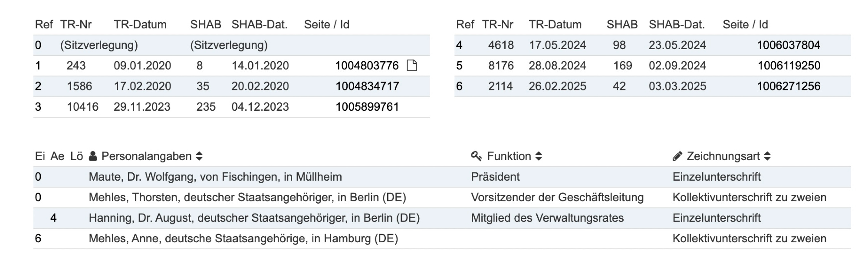
Task: Select the Mehles, Anne person row
Action: coord(243,238)
